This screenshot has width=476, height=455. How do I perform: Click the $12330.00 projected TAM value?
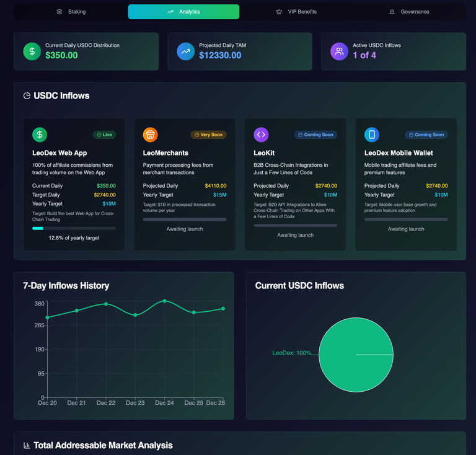pos(220,55)
